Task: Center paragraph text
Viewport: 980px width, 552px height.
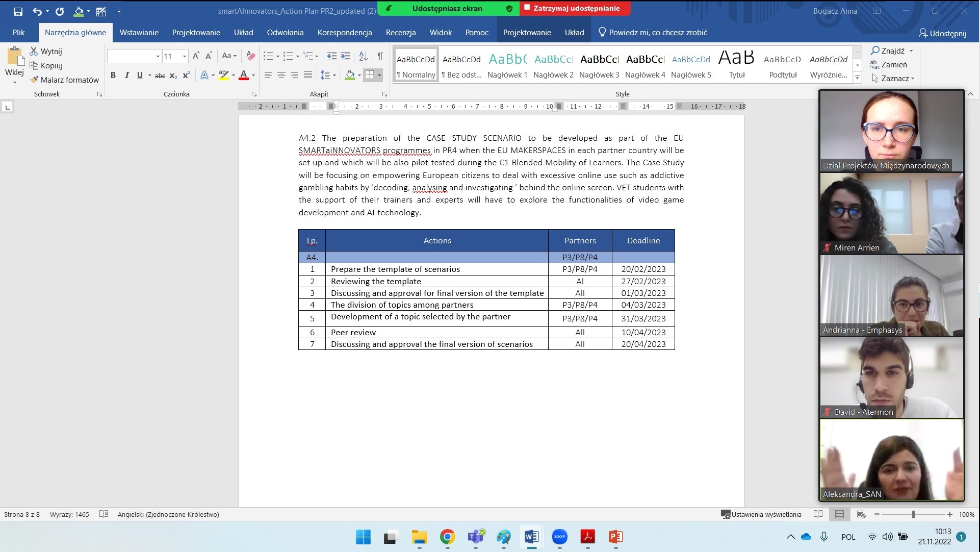Action: (281, 75)
